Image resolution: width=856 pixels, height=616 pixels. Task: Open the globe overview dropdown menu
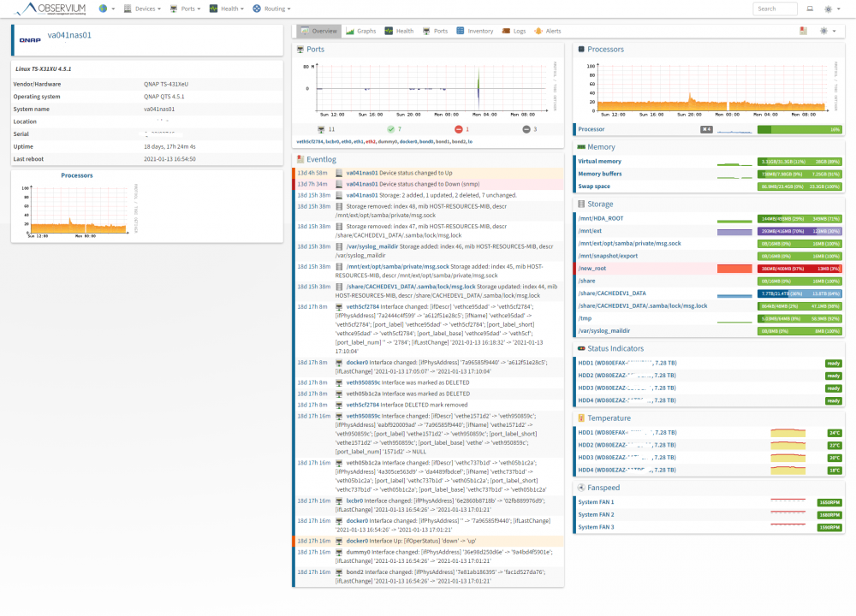coord(106,9)
